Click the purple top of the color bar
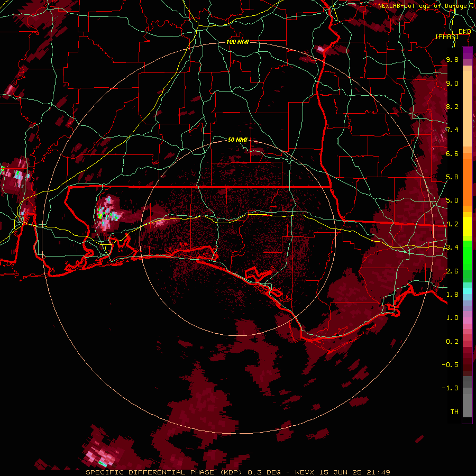Viewport: 476px width, 476px height. click(467, 53)
